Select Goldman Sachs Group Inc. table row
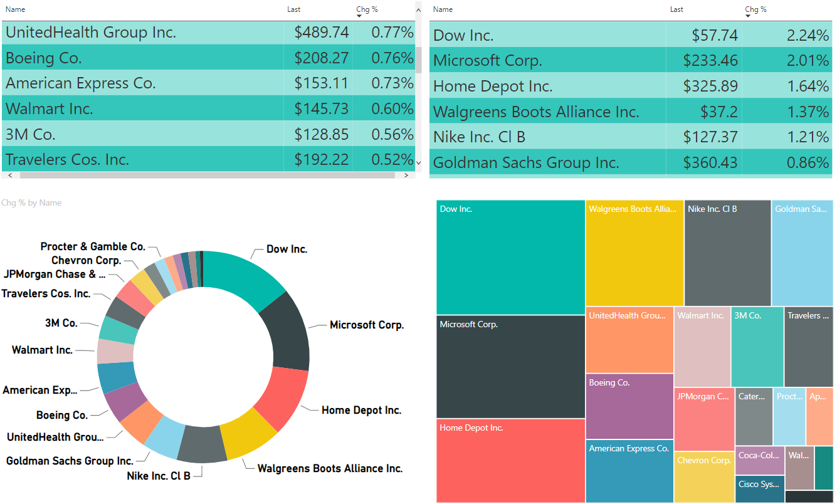This screenshot has height=504, width=837. 631,162
